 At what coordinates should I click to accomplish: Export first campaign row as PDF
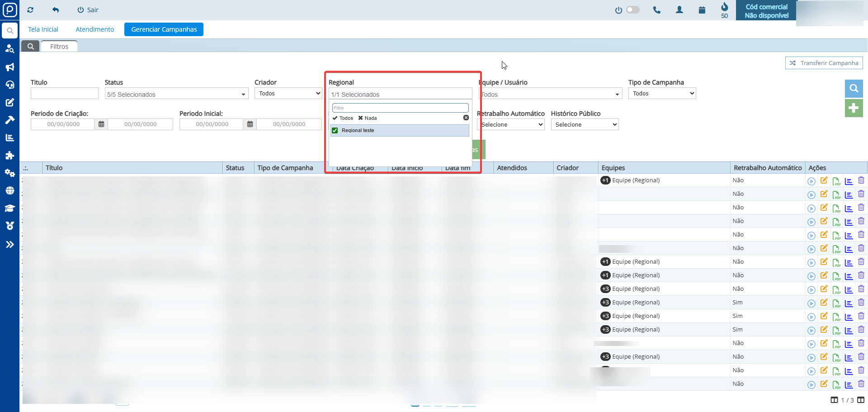(x=836, y=181)
